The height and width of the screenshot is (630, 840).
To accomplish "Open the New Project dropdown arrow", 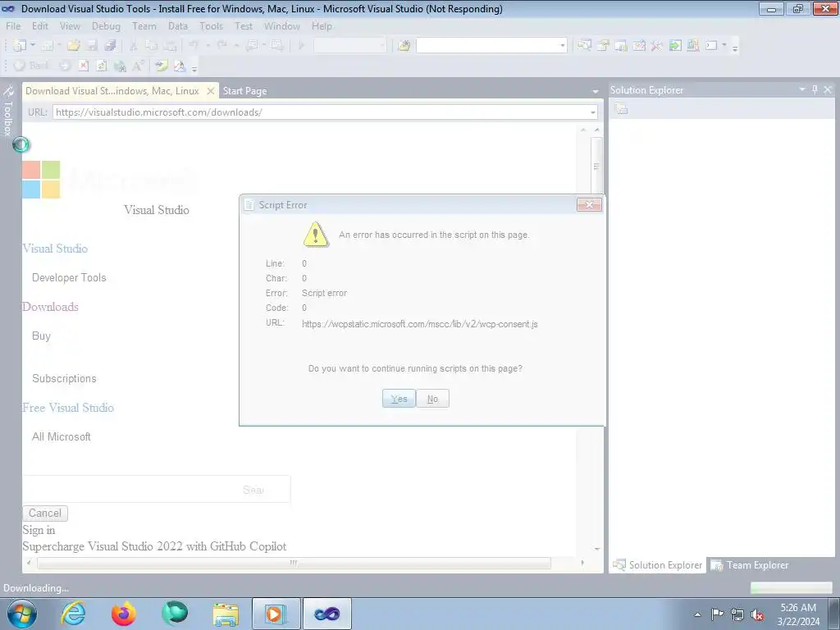I will tap(33, 46).
